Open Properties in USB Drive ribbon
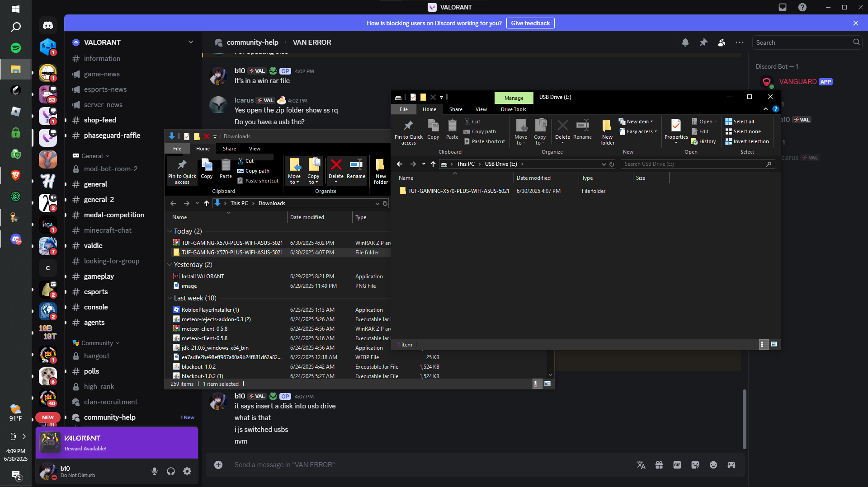 [x=676, y=131]
